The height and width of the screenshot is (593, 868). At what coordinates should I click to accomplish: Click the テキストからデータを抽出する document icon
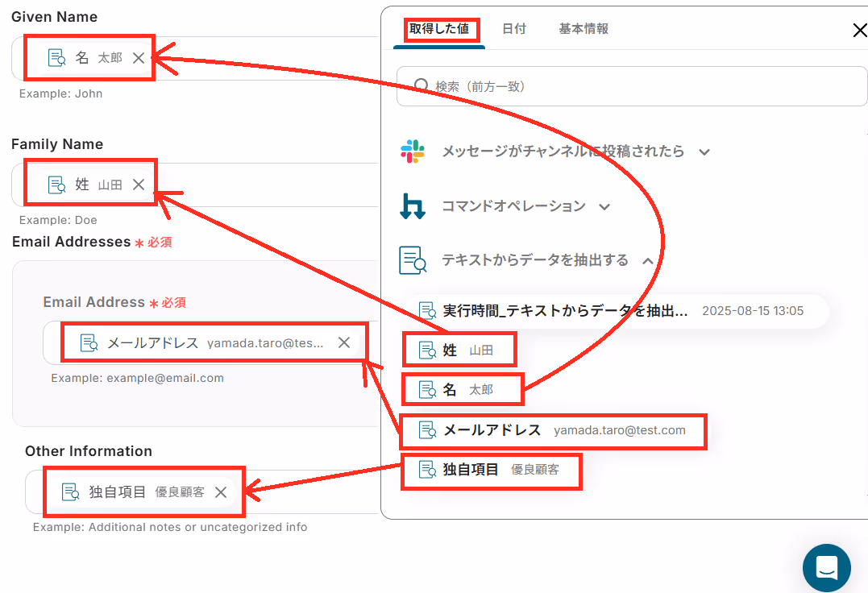[x=413, y=260]
